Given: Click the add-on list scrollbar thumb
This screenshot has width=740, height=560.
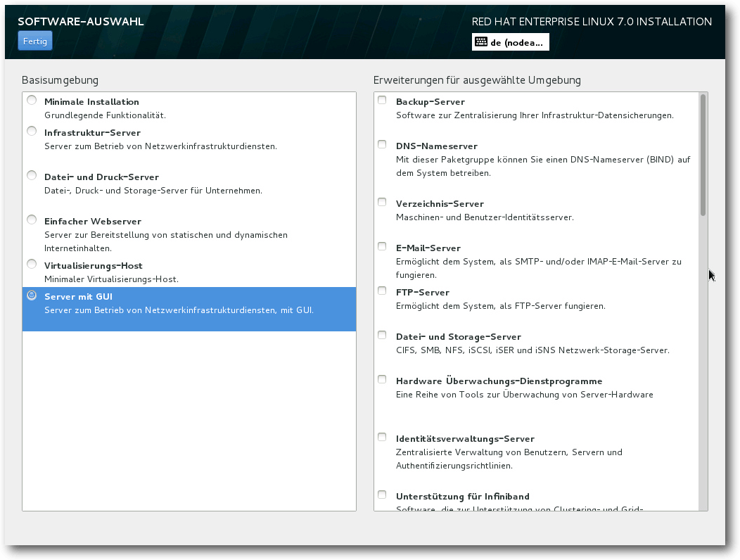Looking at the screenshot, I should [x=703, y=155].
